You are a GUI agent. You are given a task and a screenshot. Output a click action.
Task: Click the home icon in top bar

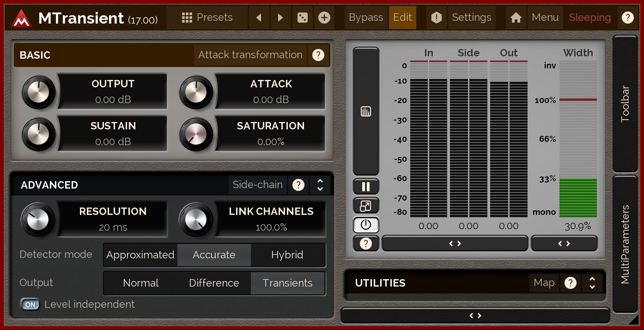(516, 18)
